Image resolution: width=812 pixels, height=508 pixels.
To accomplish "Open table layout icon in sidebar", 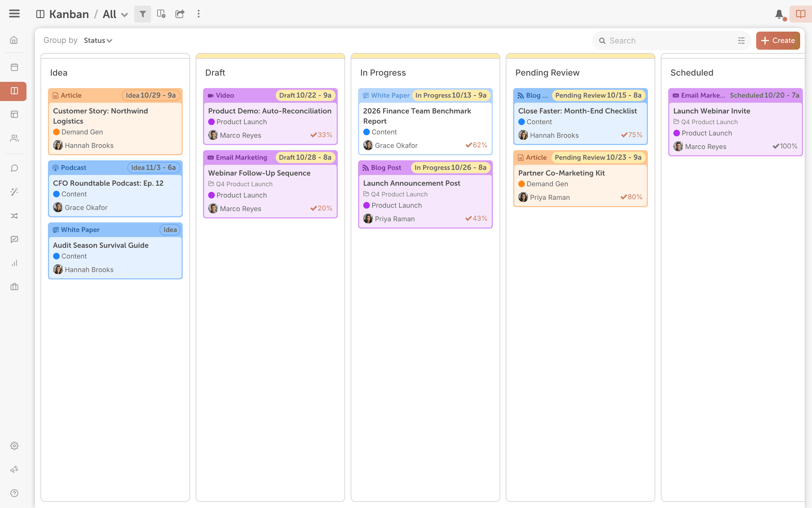I will pos(14,115).
